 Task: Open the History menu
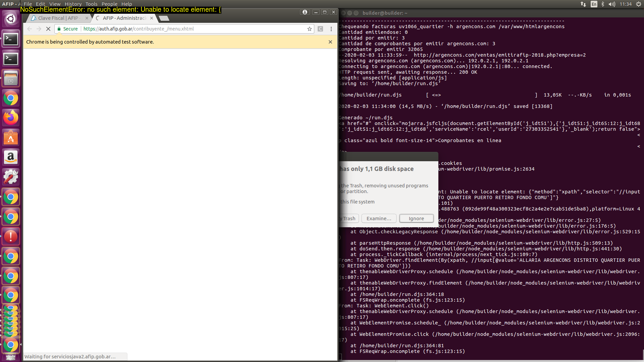tap(73, 4)
